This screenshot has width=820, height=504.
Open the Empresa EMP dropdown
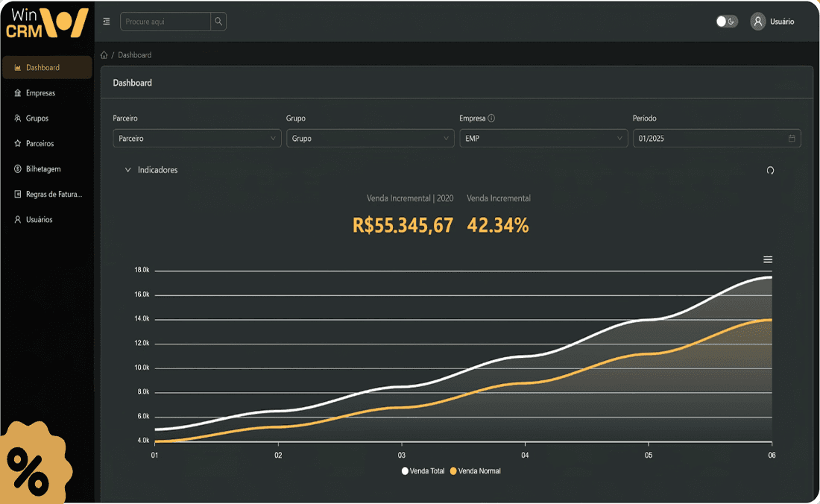click(543, 138)
